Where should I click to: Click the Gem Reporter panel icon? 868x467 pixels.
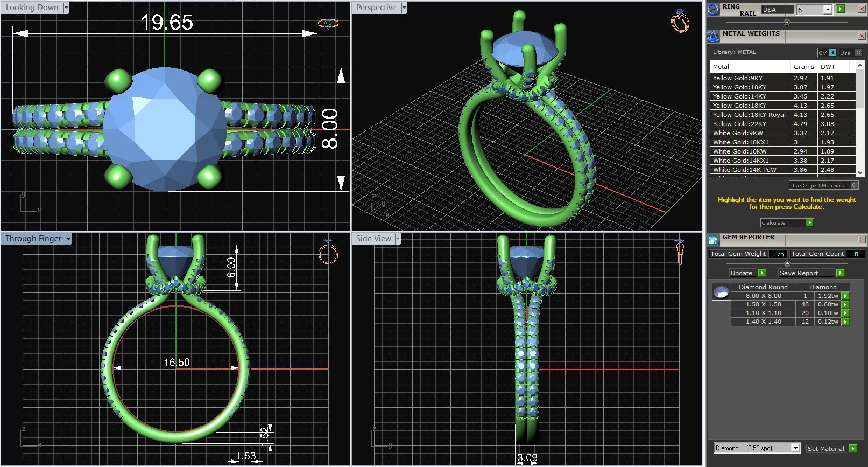click(x=713, y=240)
